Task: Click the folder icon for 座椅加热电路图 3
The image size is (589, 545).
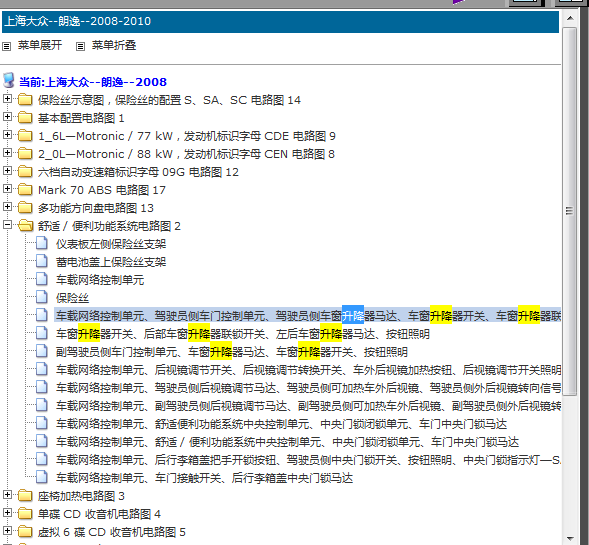Action: (x=25, y=495)
